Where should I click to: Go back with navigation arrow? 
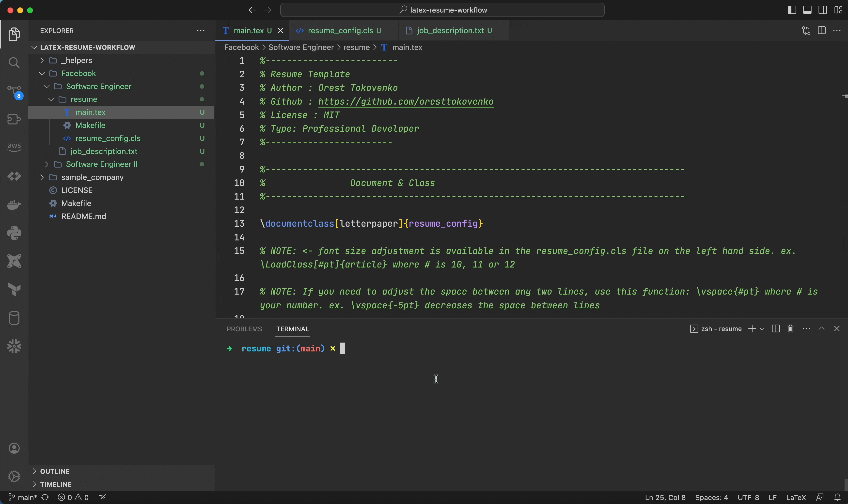coord(252,10)
